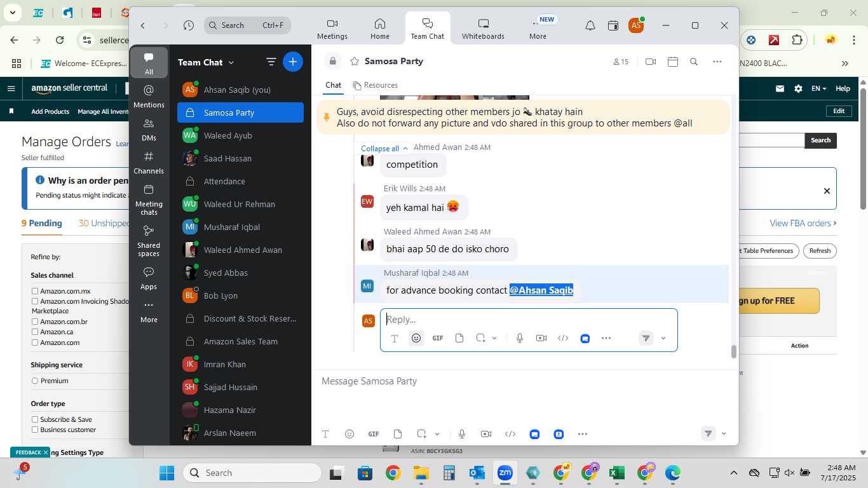868x488 pixels.
Task: Expand Team Chat header dropdown chevron
Action: coord(231,62)
